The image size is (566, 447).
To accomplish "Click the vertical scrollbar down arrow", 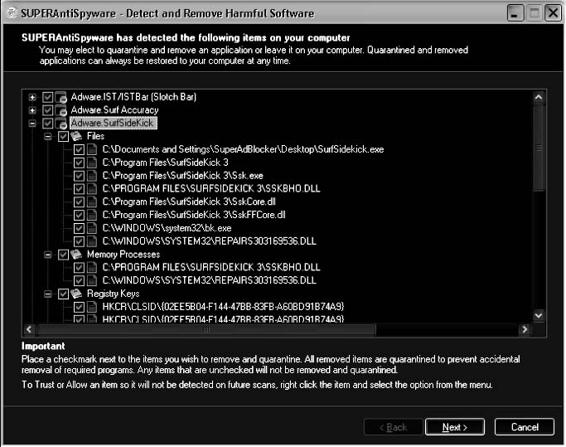I will pos(538,316).
